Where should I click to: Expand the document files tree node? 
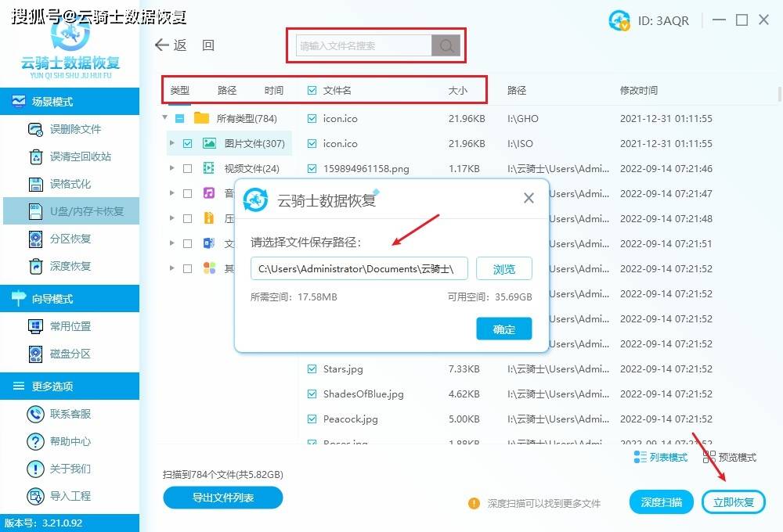pyautogui.click(x=171, y=243)
